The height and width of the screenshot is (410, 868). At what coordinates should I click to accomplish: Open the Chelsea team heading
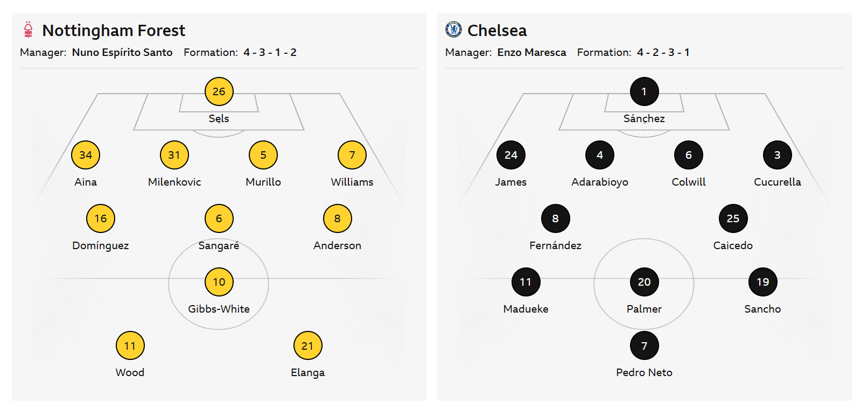point(497,31)
